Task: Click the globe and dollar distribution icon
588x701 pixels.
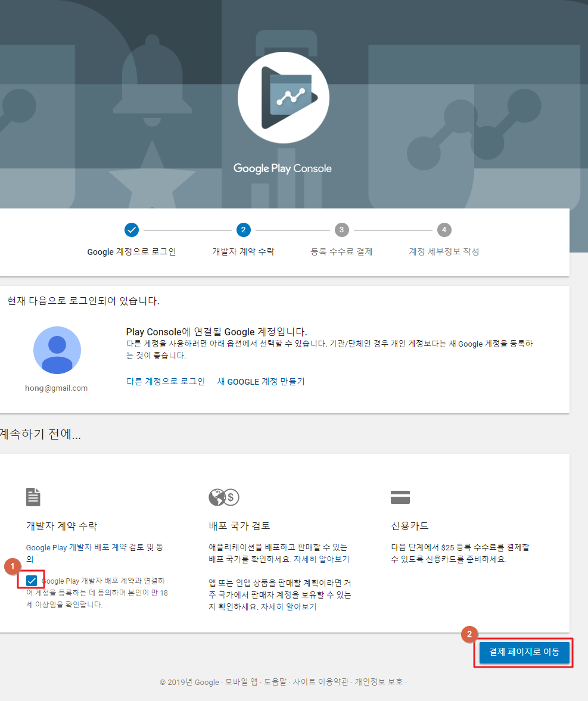Action: tap(224, 497)
